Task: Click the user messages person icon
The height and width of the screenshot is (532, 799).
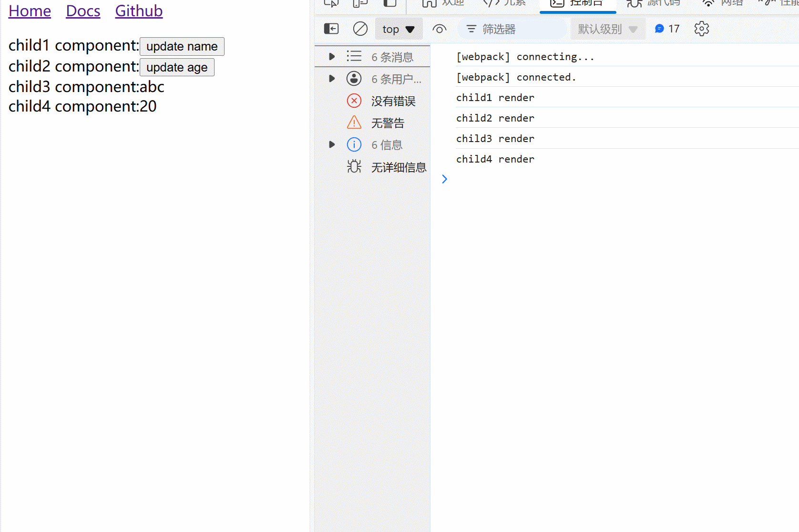Action: (x=354, y=78)
